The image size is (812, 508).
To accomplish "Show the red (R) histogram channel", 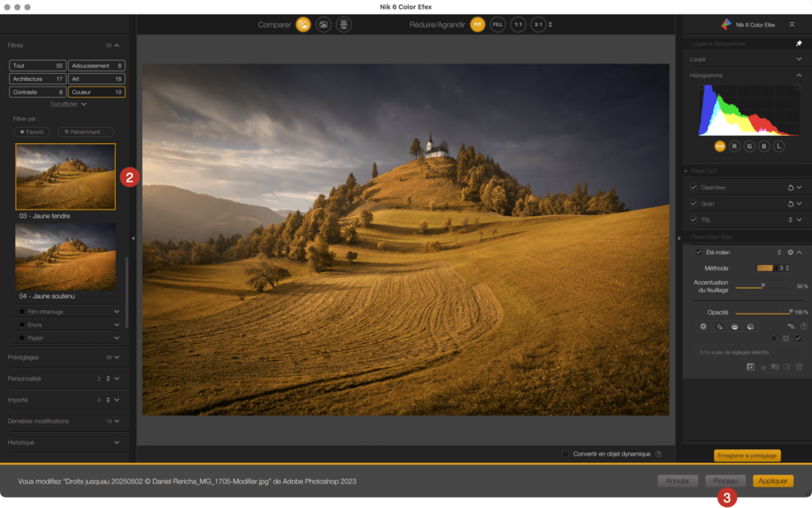I will 734,146.
